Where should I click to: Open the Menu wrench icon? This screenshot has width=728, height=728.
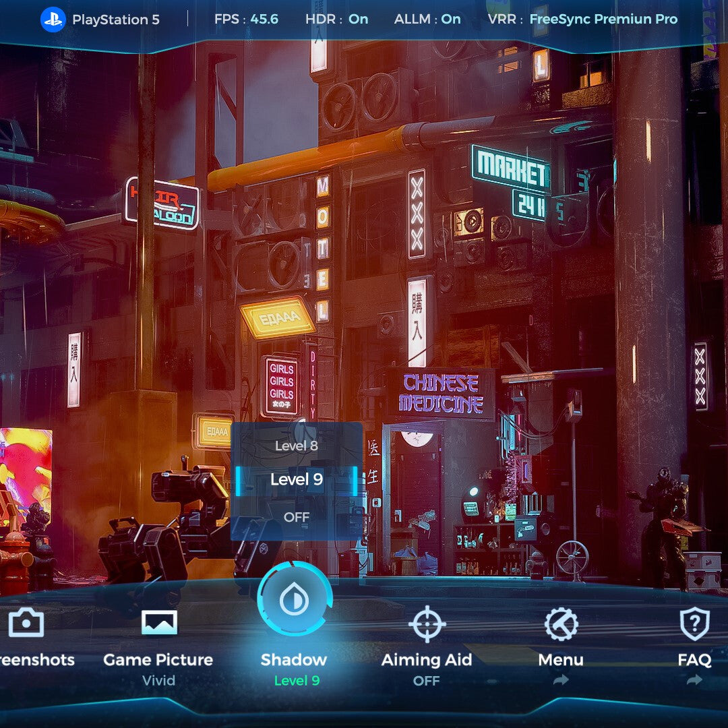point(561,624)
